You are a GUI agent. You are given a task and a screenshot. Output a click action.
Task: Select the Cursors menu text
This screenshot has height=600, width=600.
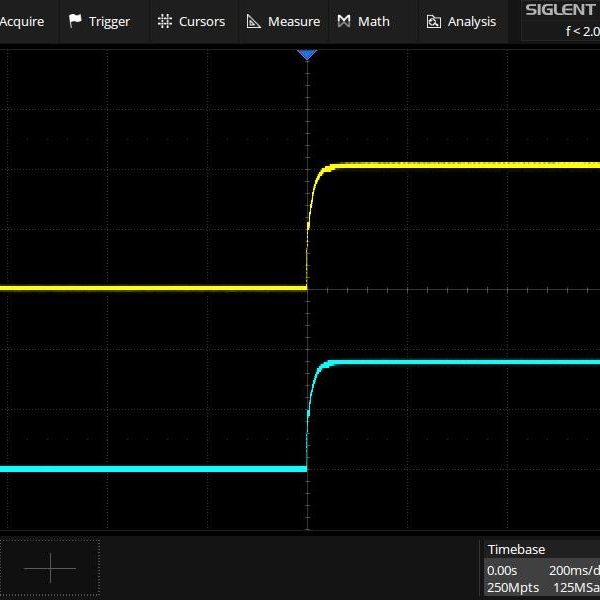[x=202, y=21]
